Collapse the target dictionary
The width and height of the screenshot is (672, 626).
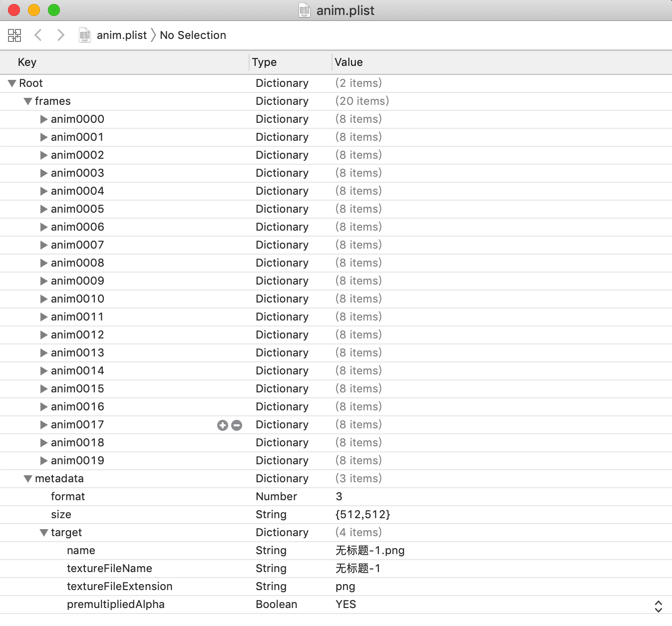(x=44, y=533)
